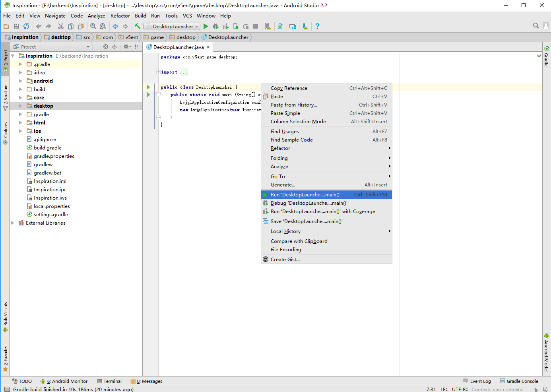This screenshot has width=551, height=392.
Task: Expand the .gradle folder
Action: 21,64
